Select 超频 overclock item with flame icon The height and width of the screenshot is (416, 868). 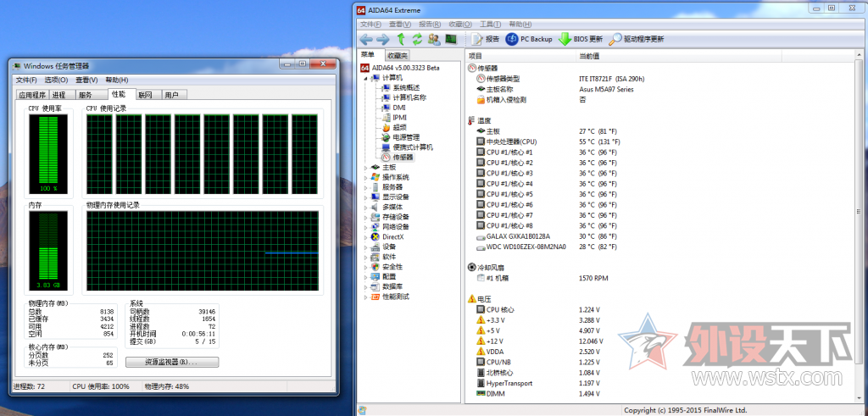click(x=393, y=127)
